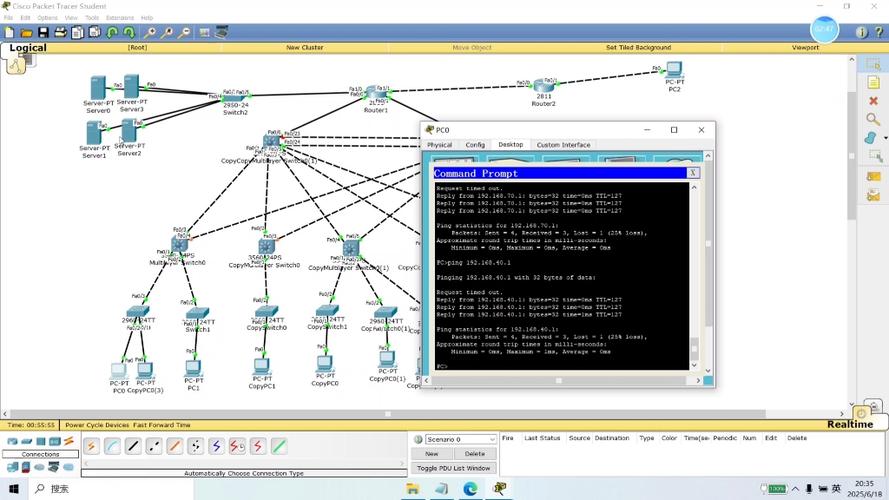Viewport: 889px width, 500px height.
Task: Select the Place Note tool
Action: tap(873, 83)
